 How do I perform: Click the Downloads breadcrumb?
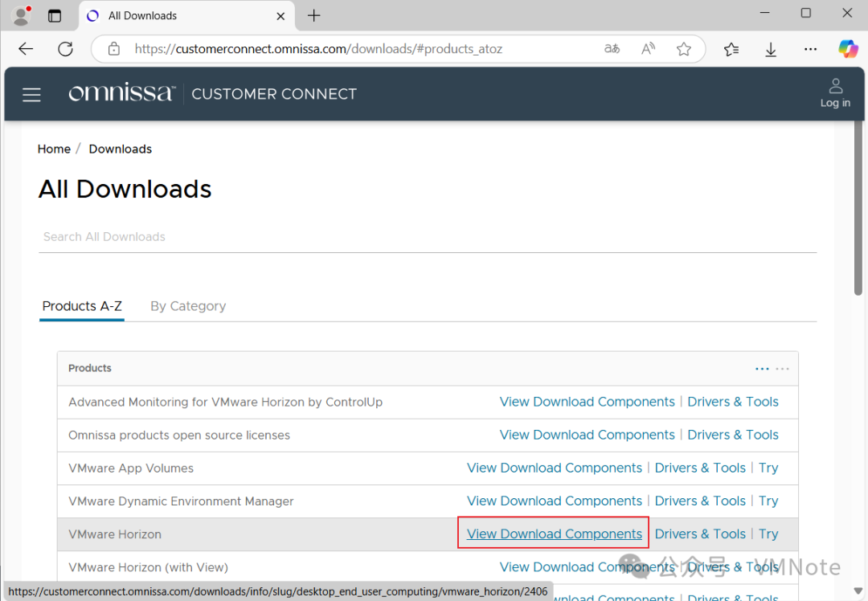pos(120,149)
